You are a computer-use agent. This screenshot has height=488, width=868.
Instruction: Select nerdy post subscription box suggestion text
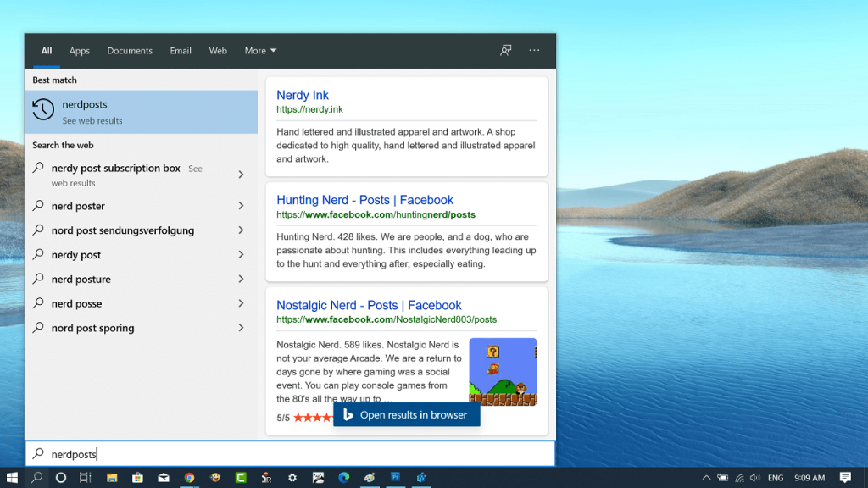[x=115, y=169]
